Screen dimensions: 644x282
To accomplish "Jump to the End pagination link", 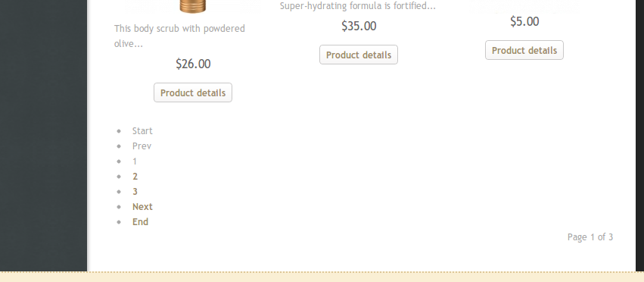I will [140, 222].
